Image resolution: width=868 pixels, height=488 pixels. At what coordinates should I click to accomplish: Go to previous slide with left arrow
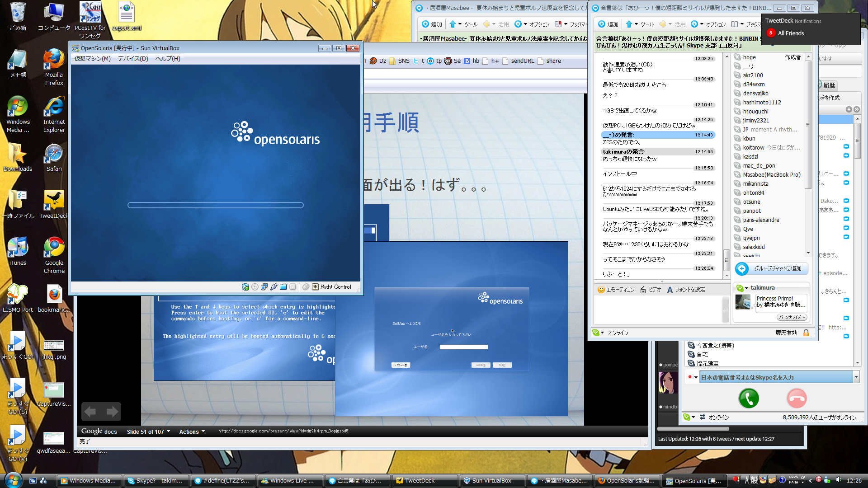pyautogui.click(x=90, y=412)
